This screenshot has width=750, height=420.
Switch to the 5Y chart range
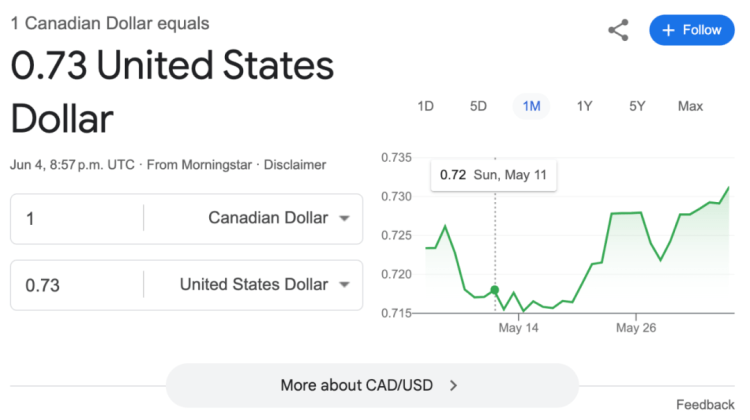(x=637, y=106)
